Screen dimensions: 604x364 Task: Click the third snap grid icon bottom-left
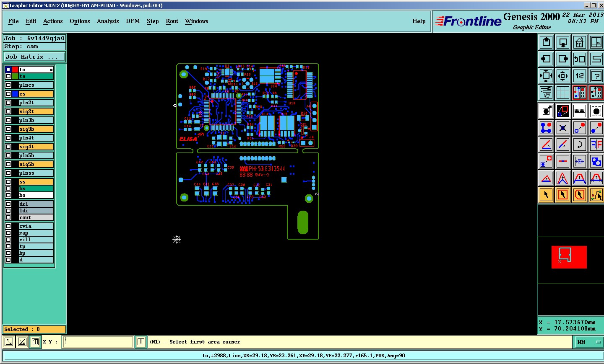(35, 342)
